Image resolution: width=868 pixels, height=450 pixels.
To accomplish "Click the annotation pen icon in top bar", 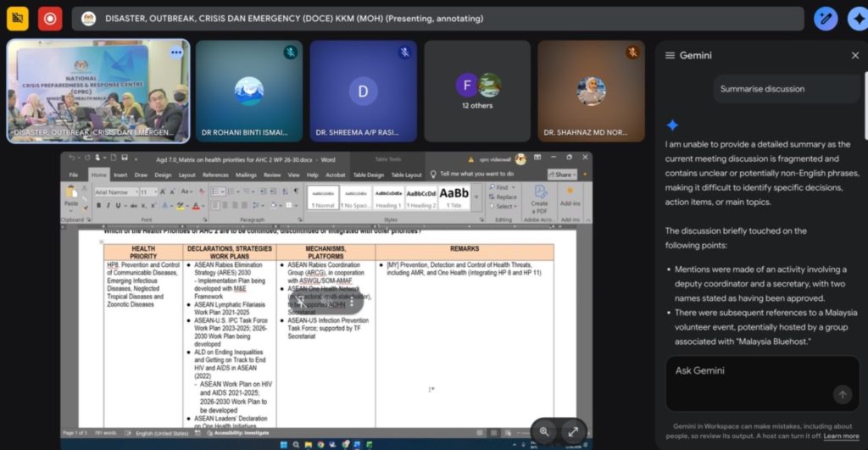I will [825, 19].
